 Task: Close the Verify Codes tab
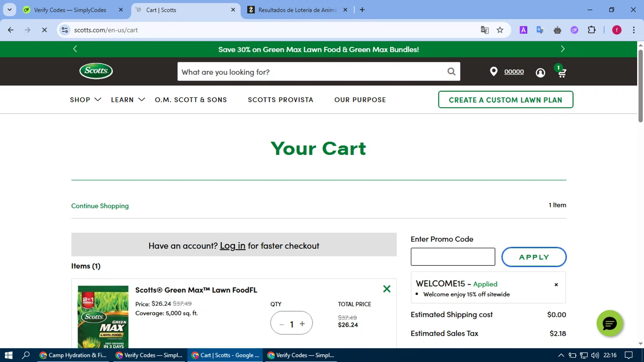[121, 10]
